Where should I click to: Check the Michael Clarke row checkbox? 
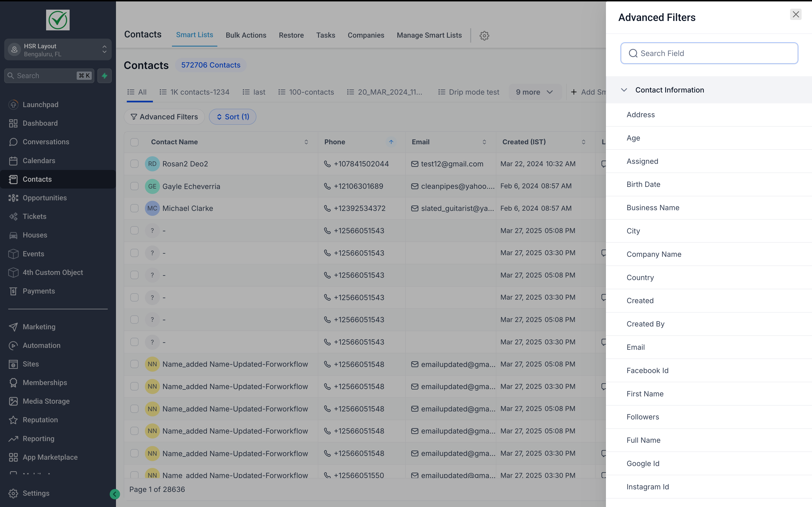(134, 208)
